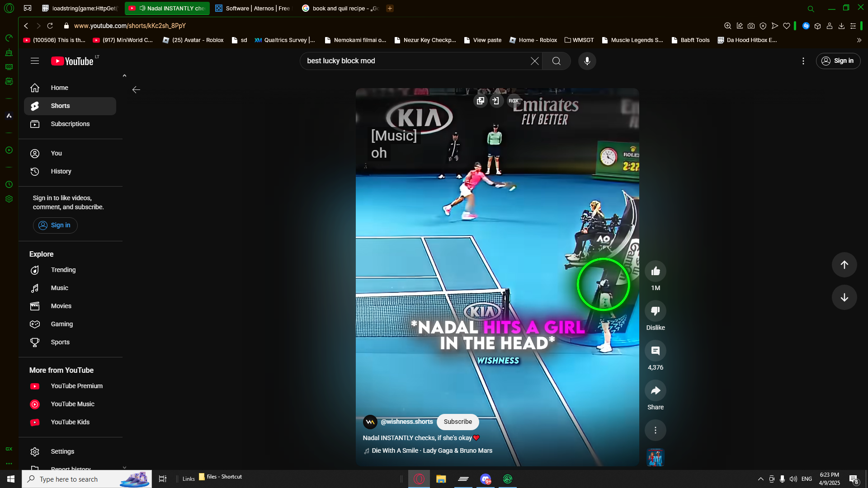This screenshot has width=868, height=488.
Task: Open Opera sidebar settings gear icon
Action: 9,199
